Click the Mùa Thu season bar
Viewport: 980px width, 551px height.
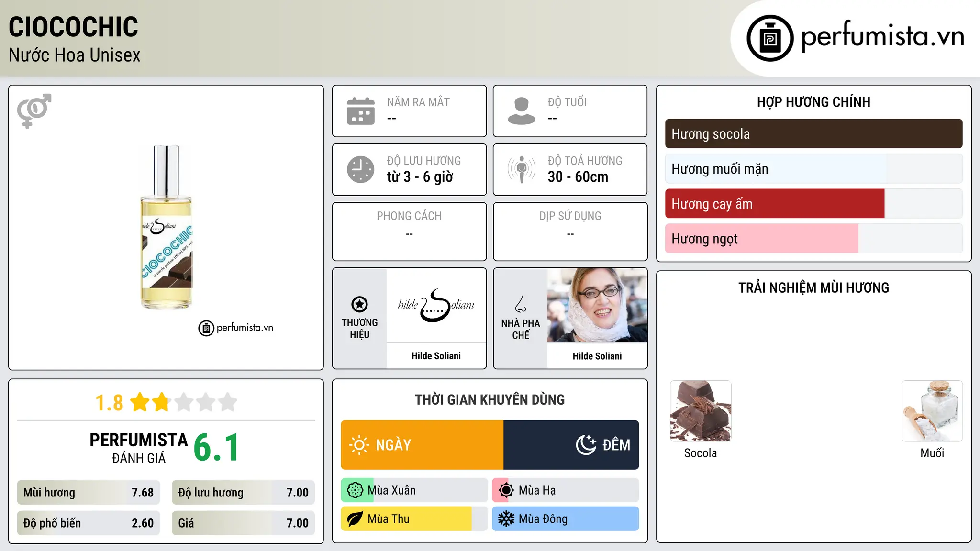(414, 519)
